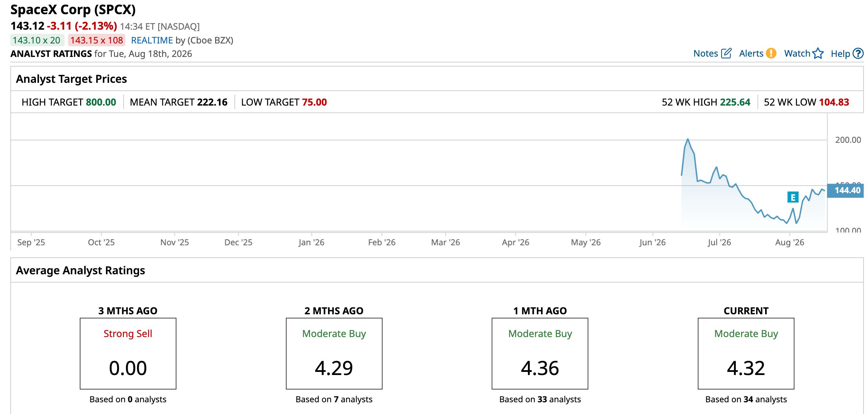Click the Jan '26 axis label

[311, 243]
